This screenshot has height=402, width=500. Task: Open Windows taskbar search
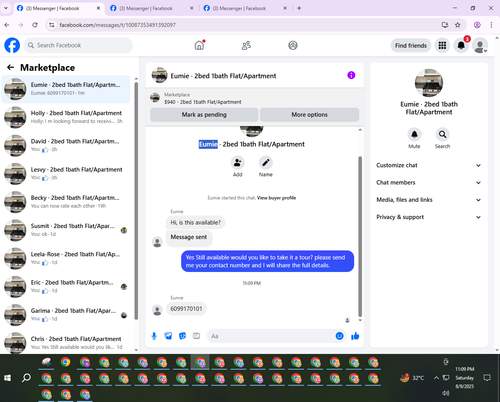(26, 378)
